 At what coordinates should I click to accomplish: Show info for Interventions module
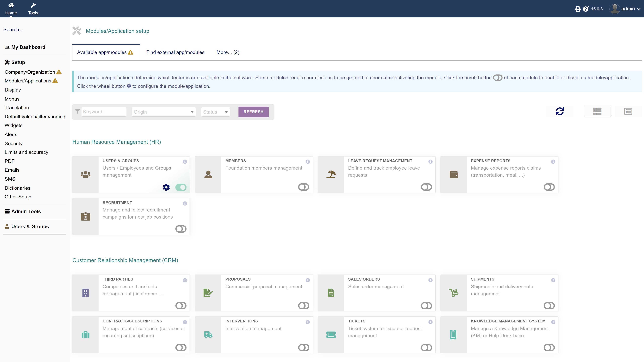(x=308, y=322)
